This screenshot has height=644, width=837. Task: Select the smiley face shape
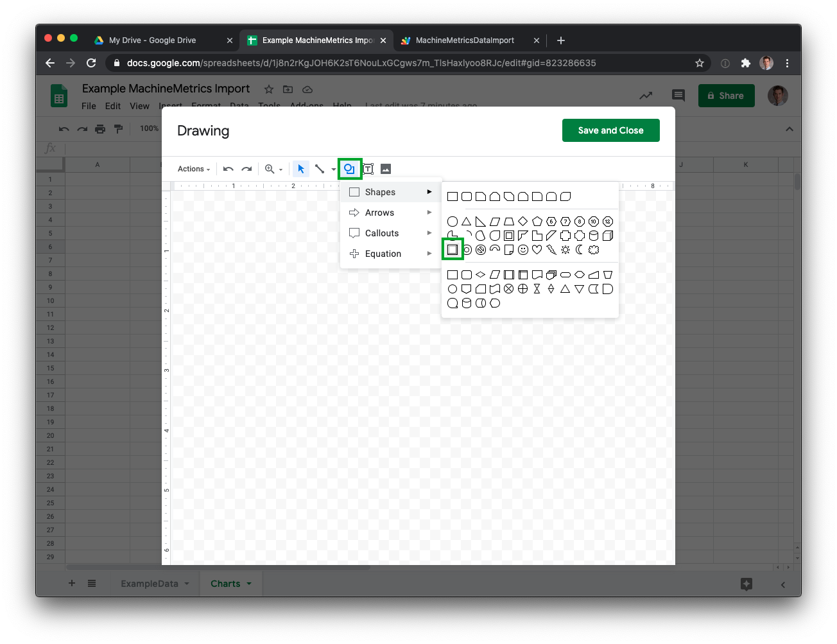(x=523, y=250)
